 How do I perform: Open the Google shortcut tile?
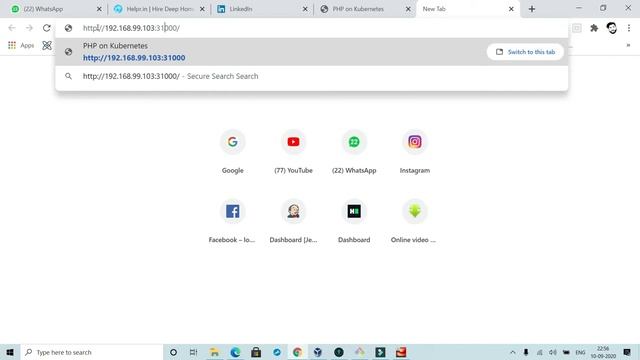[x=233, y=152]
